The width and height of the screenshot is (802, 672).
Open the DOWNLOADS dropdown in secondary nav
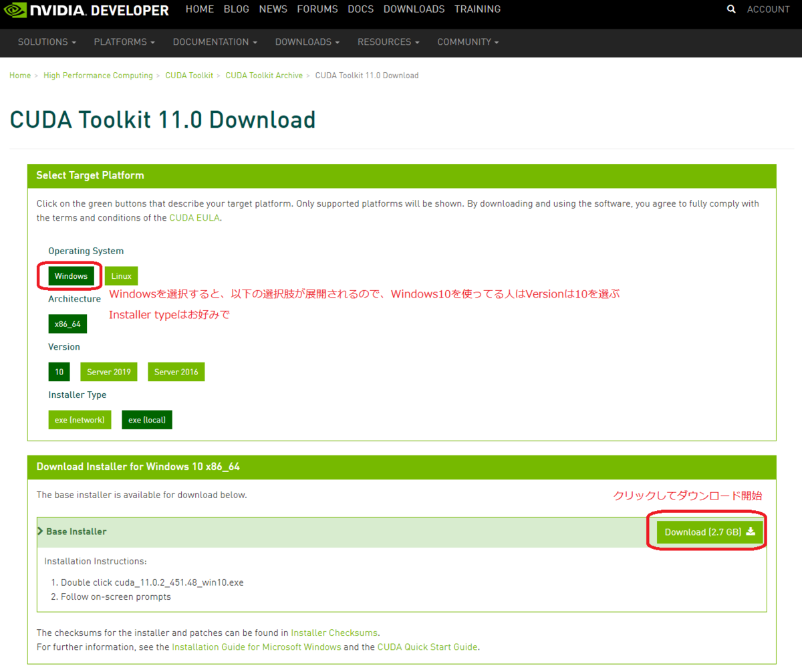point(307,42)
